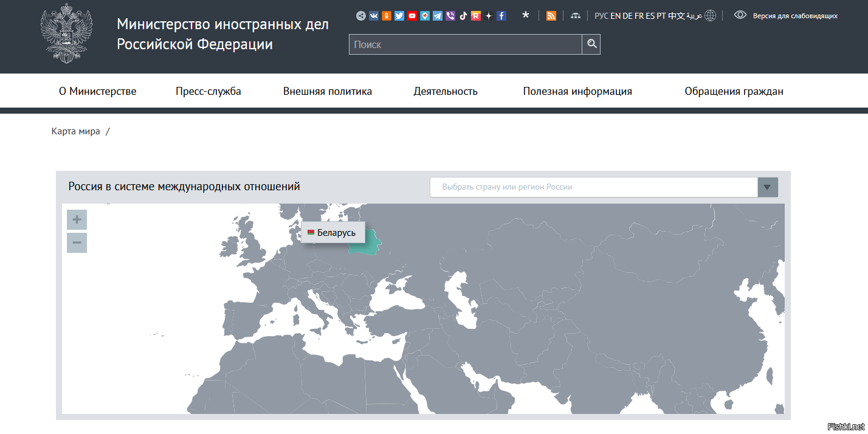Image resolution: width=868 pixels, height=434 pixels.
Task: Switch site language to Arabic
Action: 694,16
